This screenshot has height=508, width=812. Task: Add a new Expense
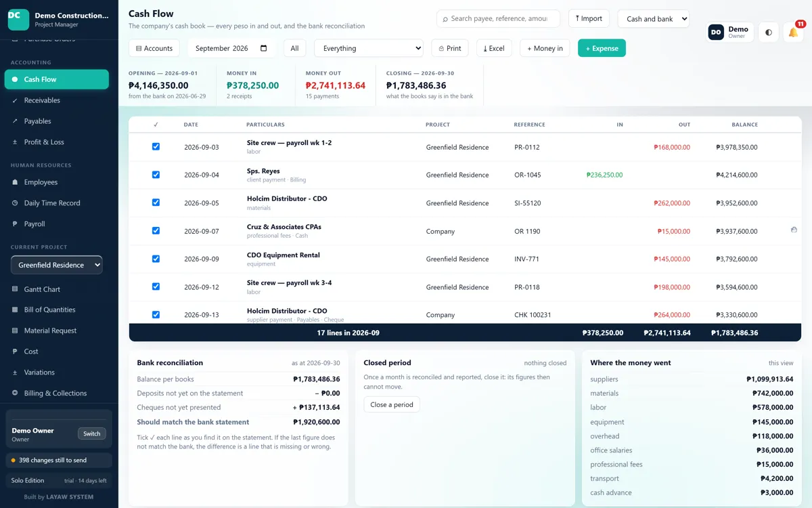602,48
